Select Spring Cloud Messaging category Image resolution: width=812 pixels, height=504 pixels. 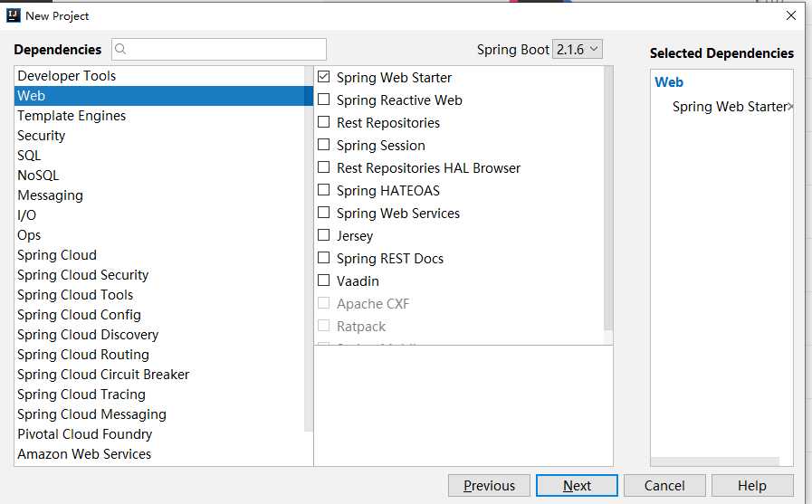164,414
